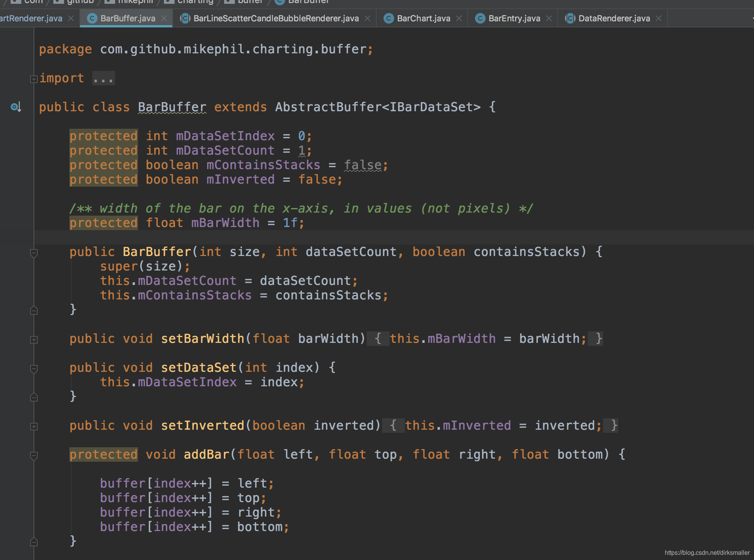Click the bar width Javadoc comment

pos(301,208)
